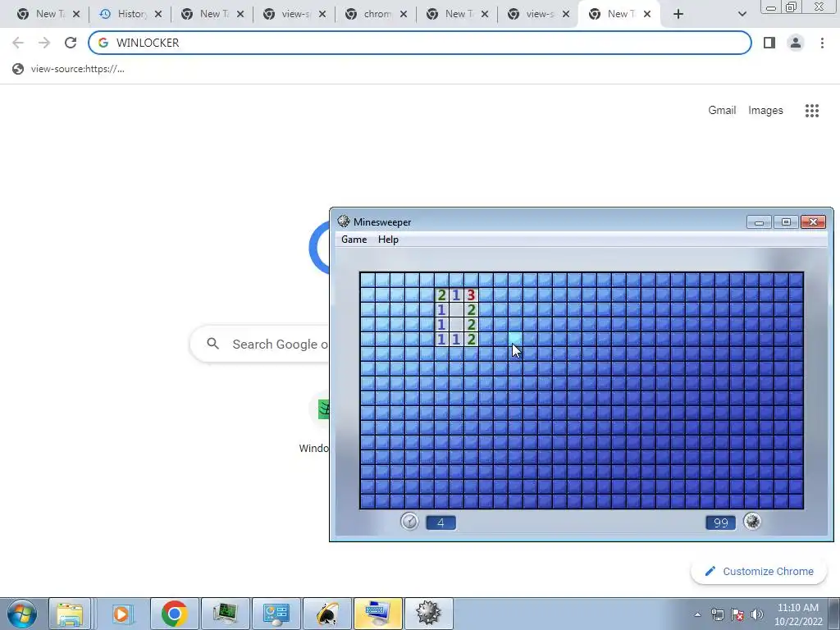
Task: Open the Game menu in Minesweeper
Action: tap(354, 240)
